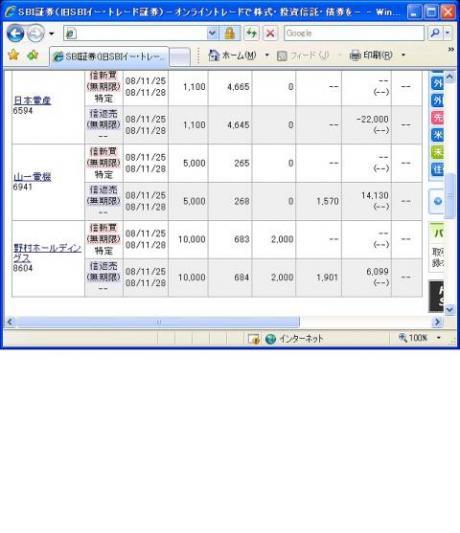Image resolution: width=460 pixels, height=533 pixels.
Task: Click the Print toolbar button
Action: tap(371, 55)
